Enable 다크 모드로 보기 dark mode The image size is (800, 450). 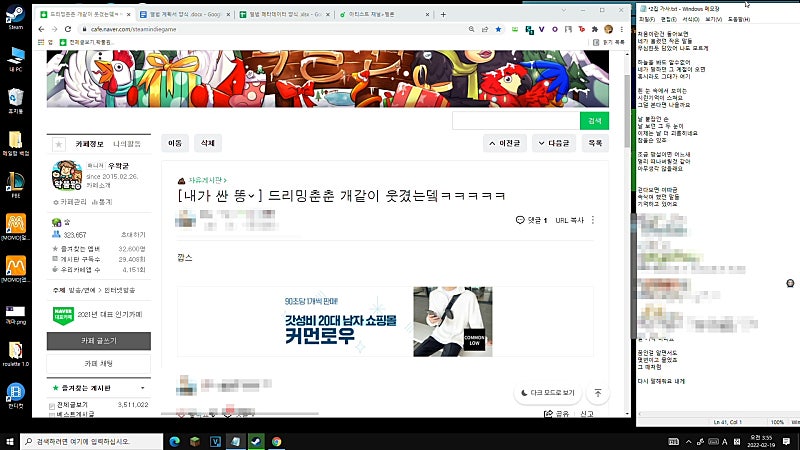coord(547,393)
